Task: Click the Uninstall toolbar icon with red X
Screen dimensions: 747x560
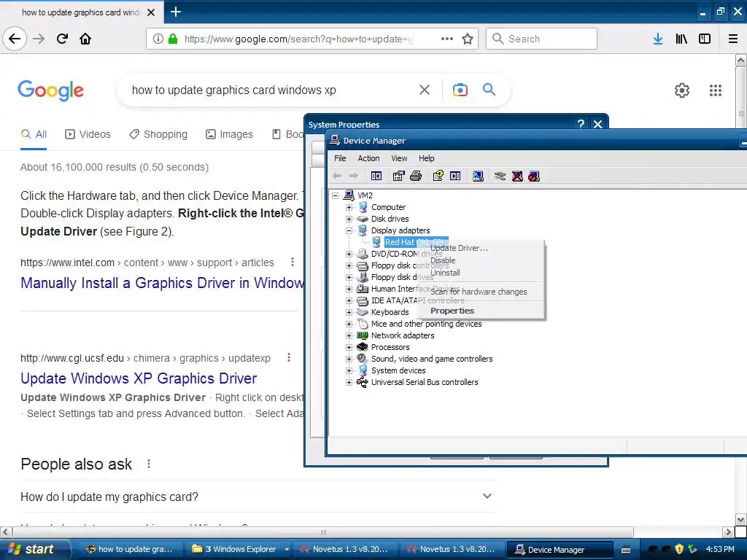Action: click(517, 176)
